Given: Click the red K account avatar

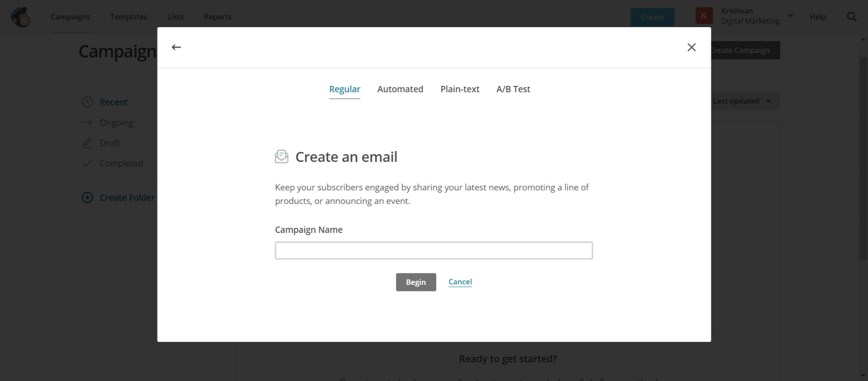Looking at the screenshot, I should 704,16.
